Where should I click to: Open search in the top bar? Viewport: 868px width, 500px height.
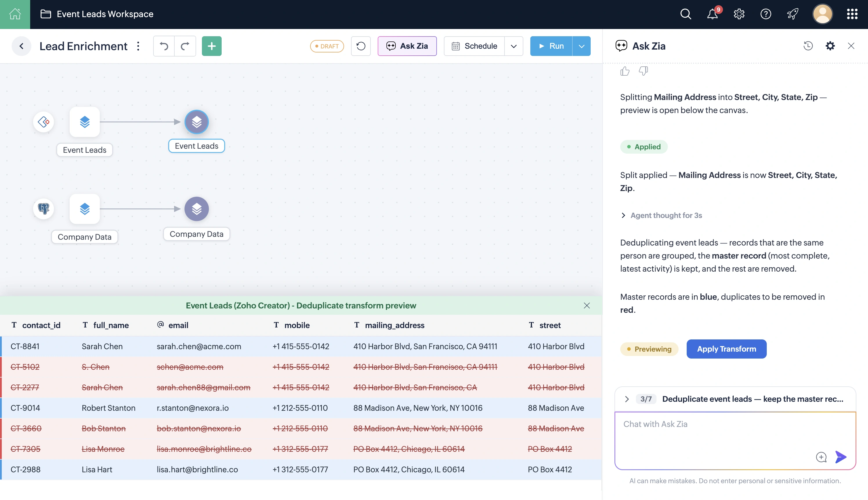[685, 14]
